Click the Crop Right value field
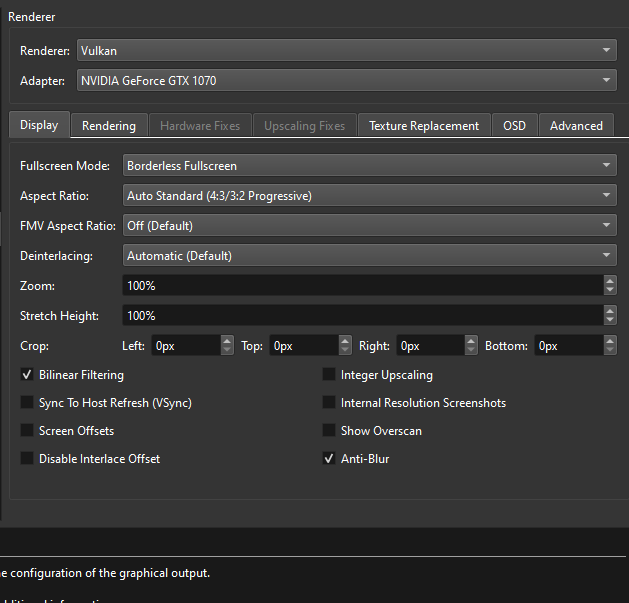The height and width of the screenshot is (603, 629). click(430, 345)
